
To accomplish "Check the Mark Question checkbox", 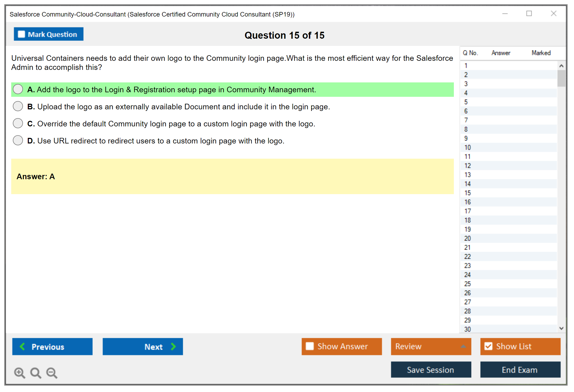I will click(x=21, y=34).
